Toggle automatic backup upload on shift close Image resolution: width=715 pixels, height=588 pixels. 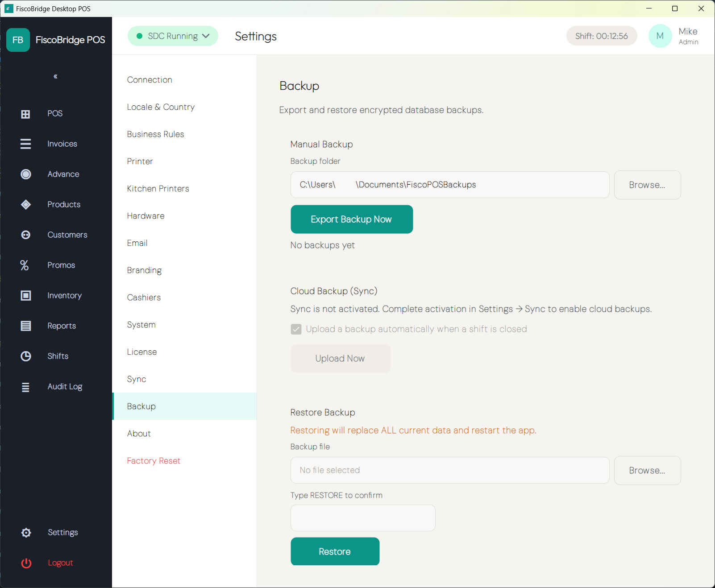coord(296,329)
